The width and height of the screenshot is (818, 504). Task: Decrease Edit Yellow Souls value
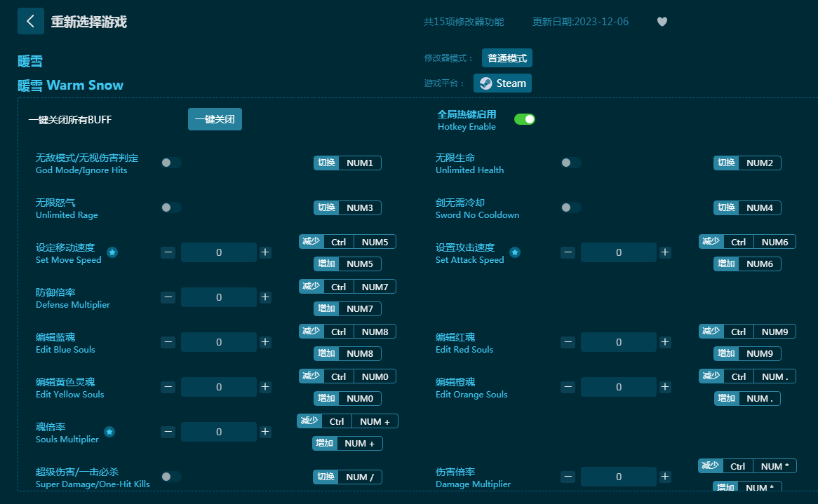click(x=168, y=387)
